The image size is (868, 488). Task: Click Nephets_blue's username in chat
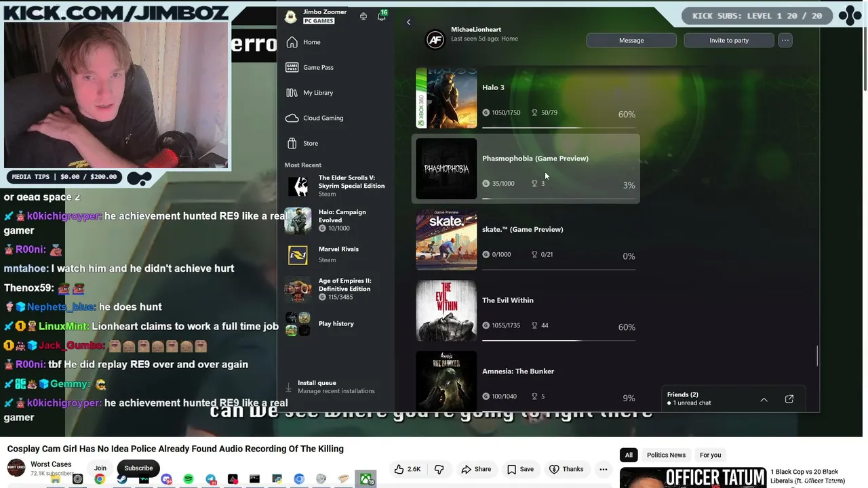pyautogui.click(x=61, y=307)
